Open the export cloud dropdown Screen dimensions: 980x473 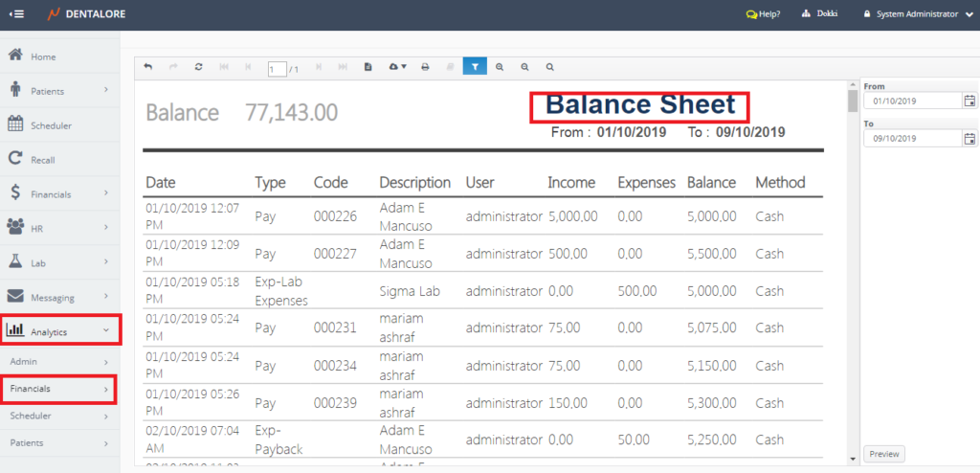click(x=397, y=67)
